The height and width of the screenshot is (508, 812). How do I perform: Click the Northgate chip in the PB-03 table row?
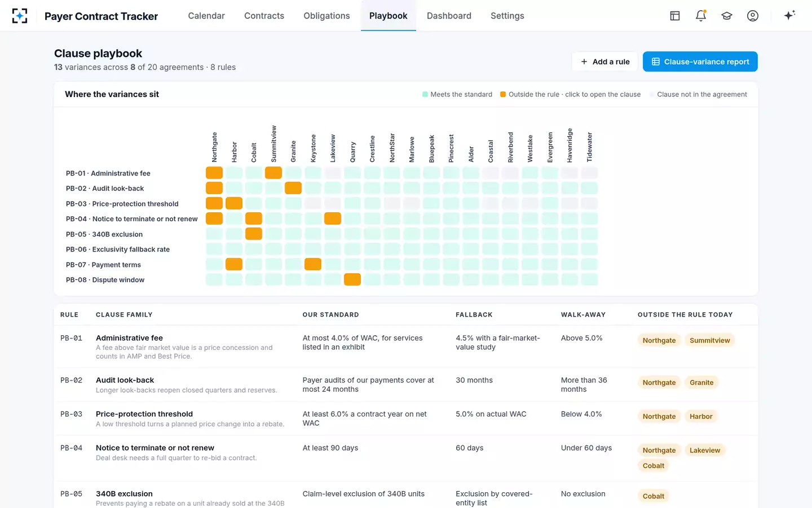(x=659, y=417)
